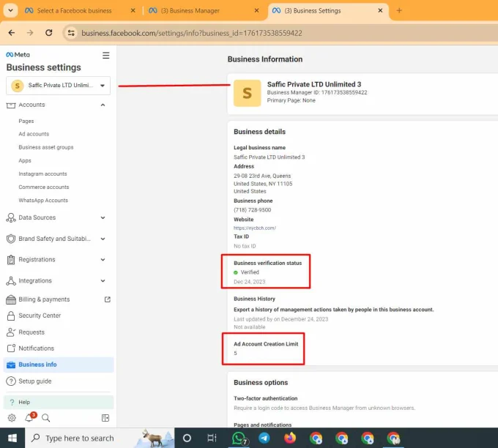This screenshot has height=448, width=498.
Task: Click the Saffic business logo thumbnail
Action: pos(247,93)
